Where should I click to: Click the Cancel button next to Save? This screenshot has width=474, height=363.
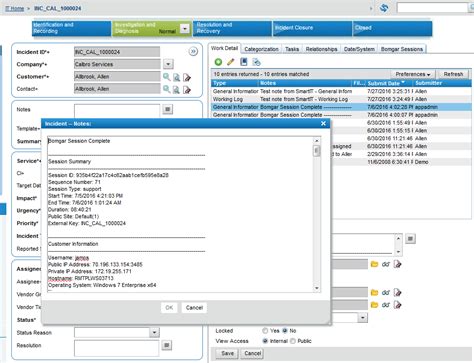click(252, 353)
